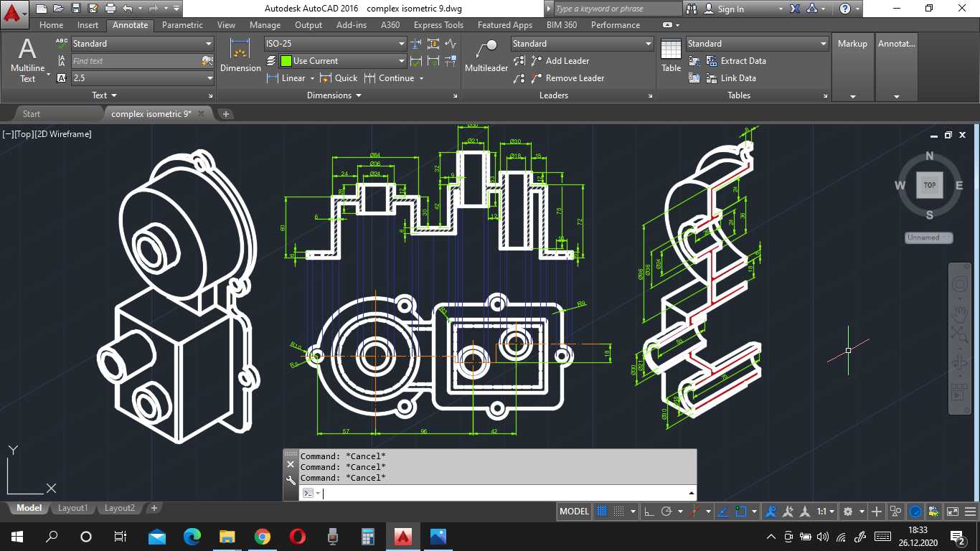Click the Check Spelling ABC icon

point(62,44)
